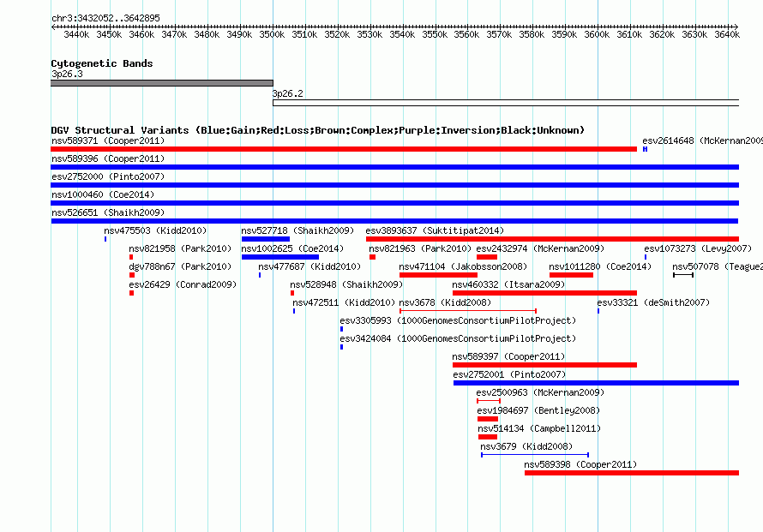Screen dimensions: 763x532
Task: Click the 3600k ruler position
Action: pos(597,34)
